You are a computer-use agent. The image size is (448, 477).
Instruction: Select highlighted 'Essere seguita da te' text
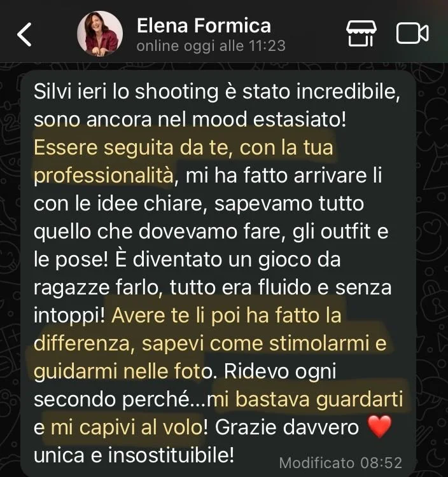[131, 148]
